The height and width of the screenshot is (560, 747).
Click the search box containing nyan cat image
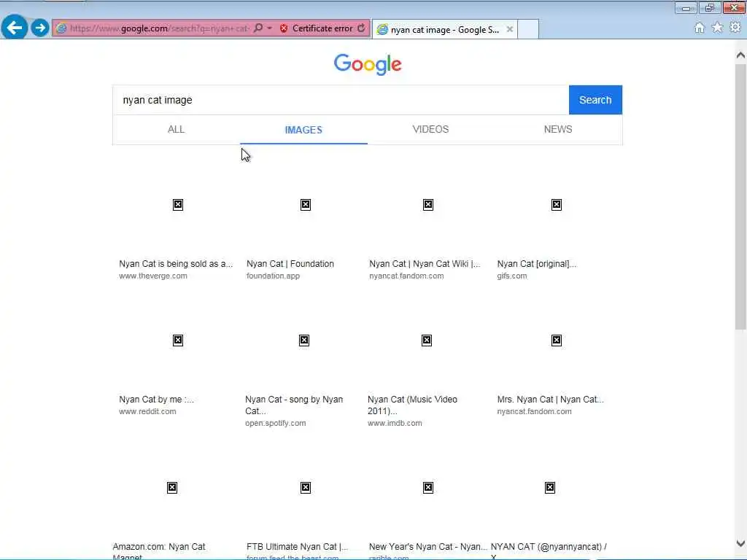341,100
